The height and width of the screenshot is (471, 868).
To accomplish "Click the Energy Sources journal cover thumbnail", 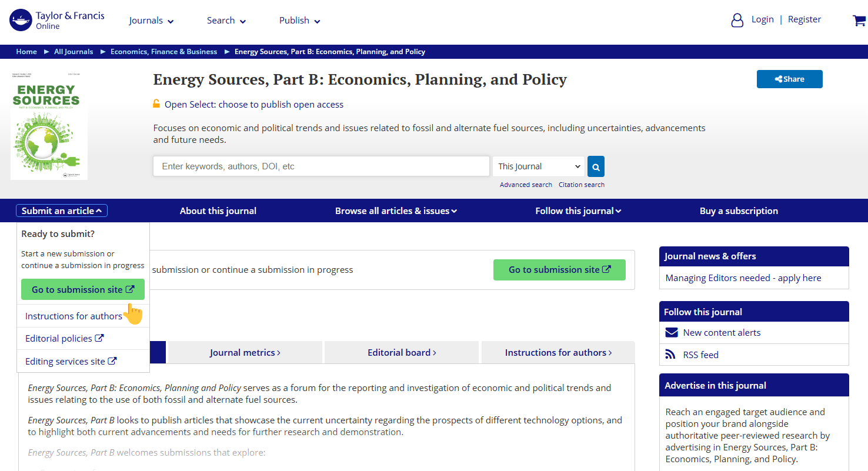I will pos(49,126).
